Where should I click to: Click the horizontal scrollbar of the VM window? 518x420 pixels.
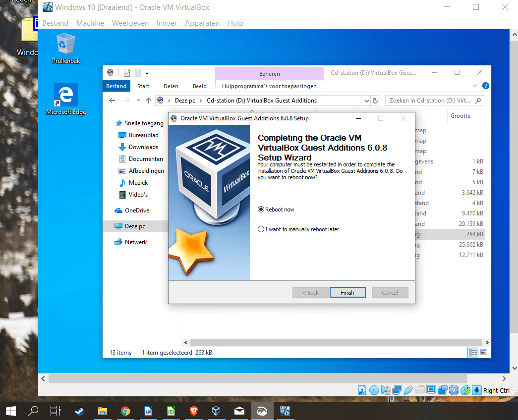(x=273, y=378)
